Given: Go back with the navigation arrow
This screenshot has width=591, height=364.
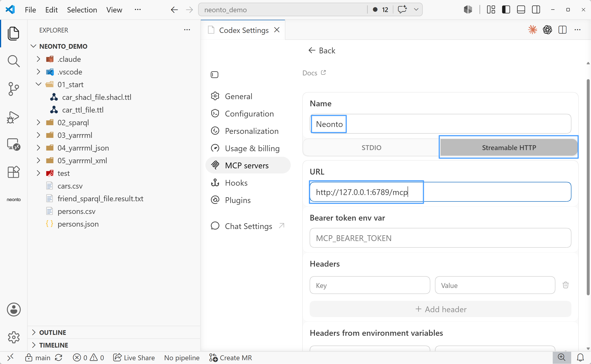Looking at the screenshot, I should tap(174, 10).
